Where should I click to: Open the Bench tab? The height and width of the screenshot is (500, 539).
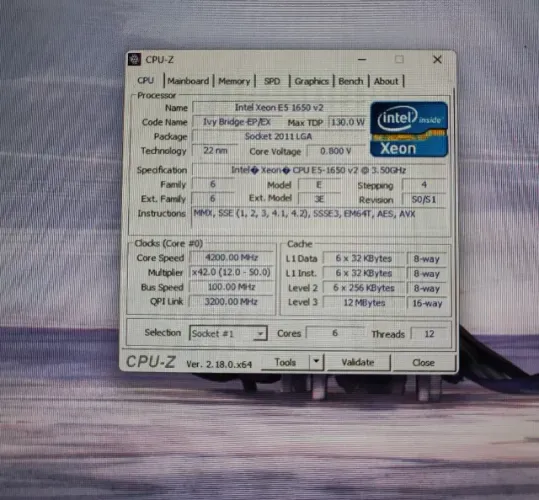[x=351, y=81]
